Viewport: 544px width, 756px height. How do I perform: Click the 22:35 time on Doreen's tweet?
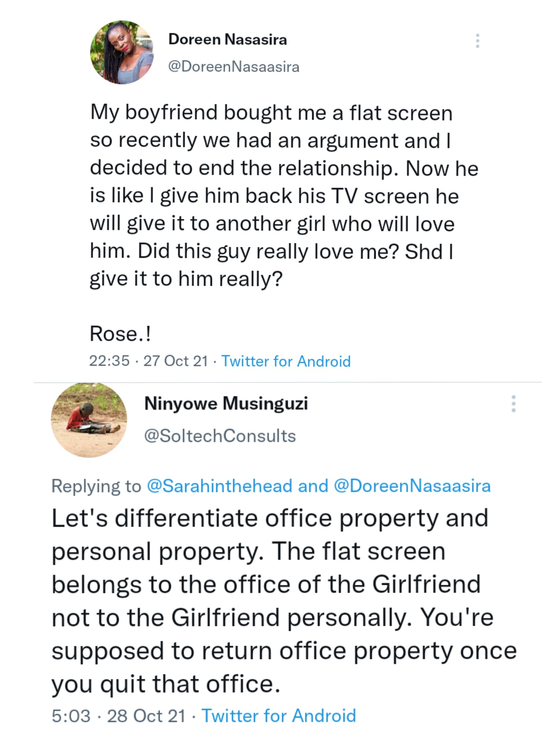[x=109, y=361]
